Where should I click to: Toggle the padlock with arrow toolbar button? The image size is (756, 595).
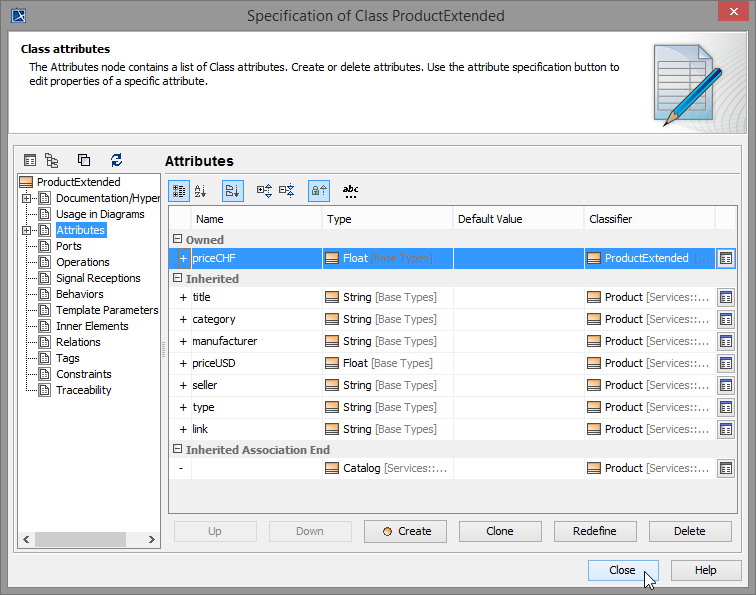coord(318,190)
